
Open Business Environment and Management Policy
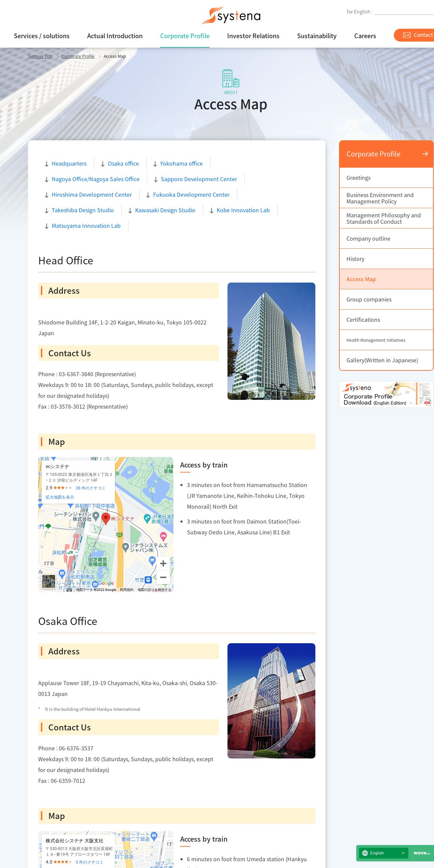point(386,198)
